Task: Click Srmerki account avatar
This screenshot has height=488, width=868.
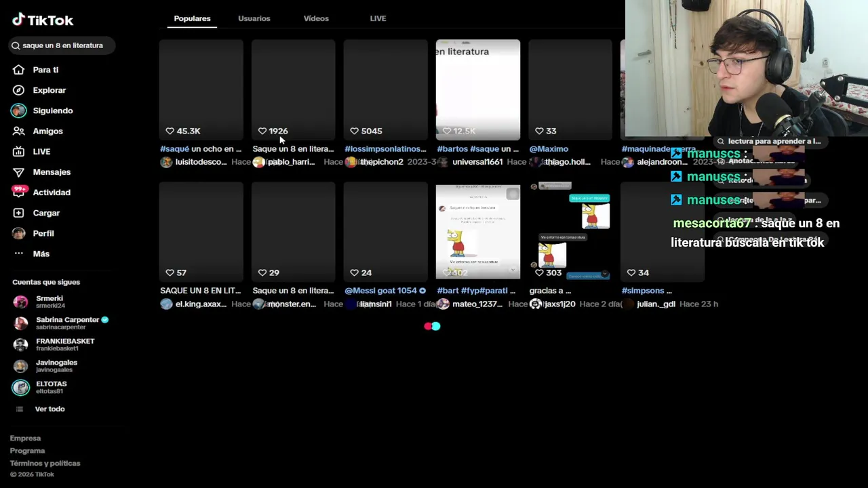Action: pos(20,302)
